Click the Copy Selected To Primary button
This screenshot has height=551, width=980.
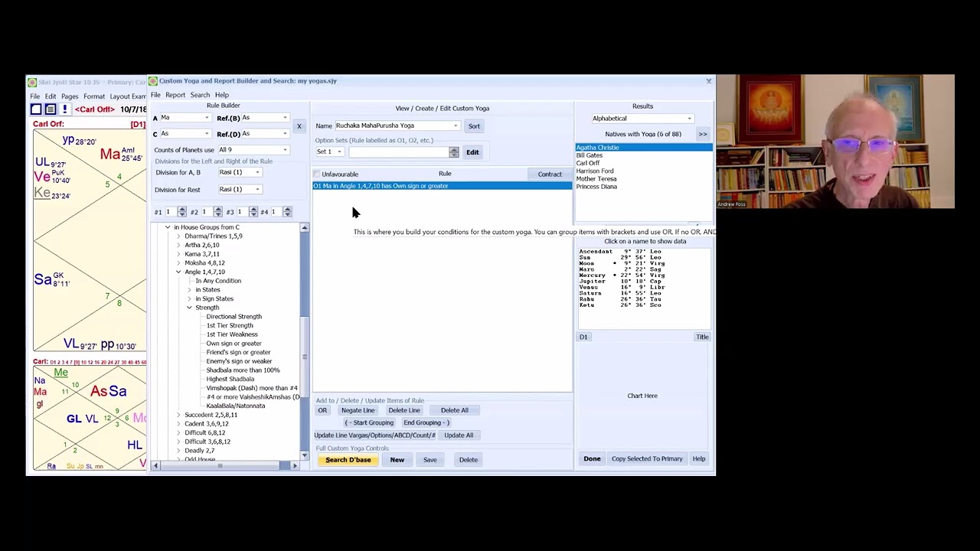click(647, 459)
